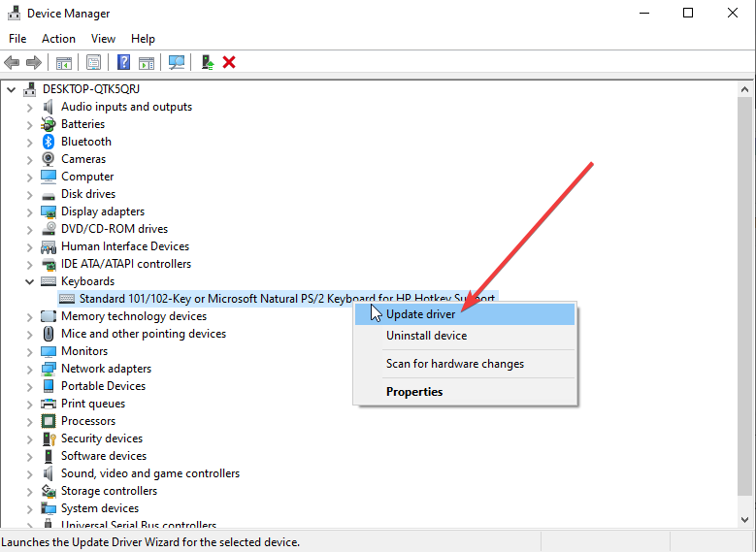Select the Security devices label

pyautogui.click(x=102, y=438)
